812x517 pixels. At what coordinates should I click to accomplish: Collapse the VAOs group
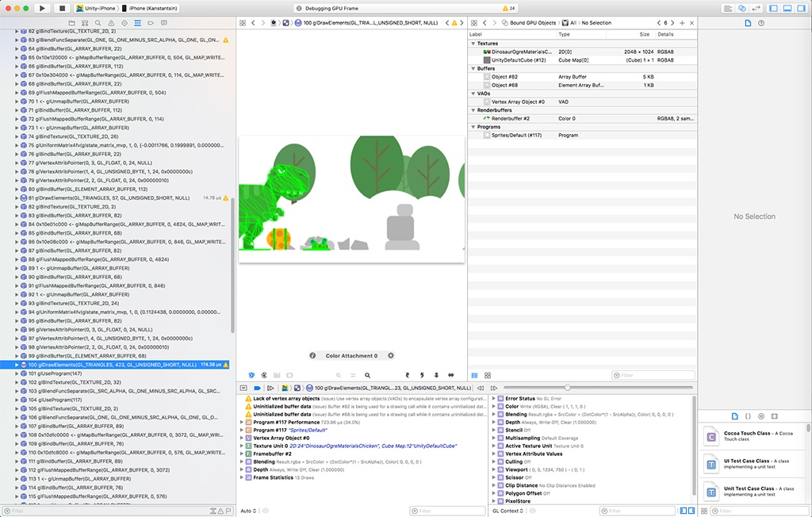point(473,94)
